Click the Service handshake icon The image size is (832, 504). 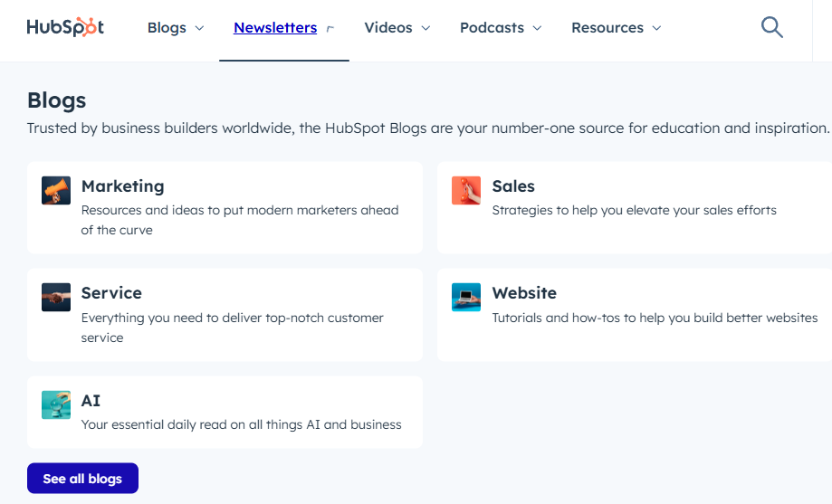pyautogui.click(x=56, y=297)
